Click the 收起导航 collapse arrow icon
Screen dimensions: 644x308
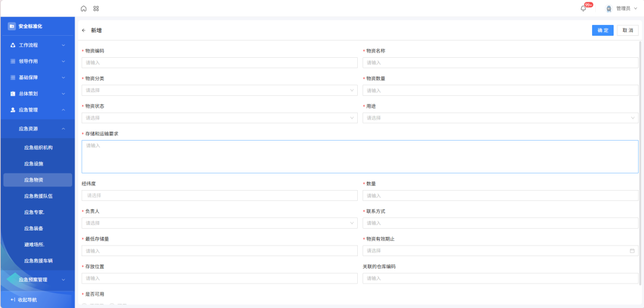[13, 300]
